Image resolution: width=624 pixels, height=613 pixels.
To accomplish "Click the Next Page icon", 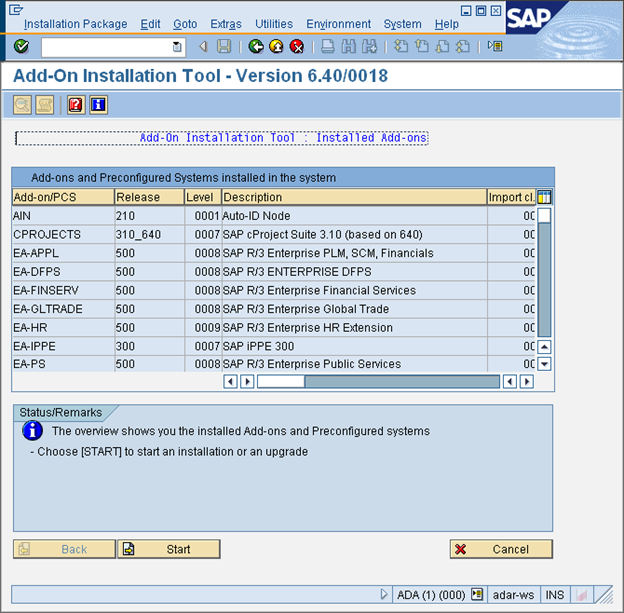I will tap(443, 47).
